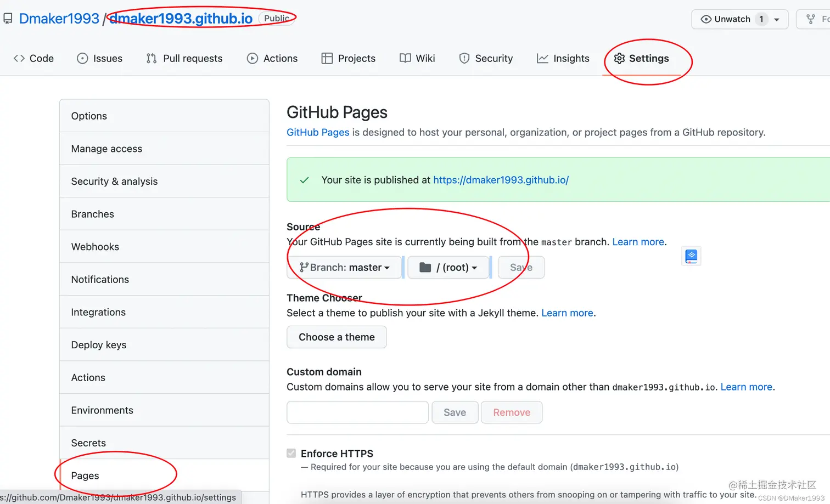Open Webhooks settings

tap(164, 247)
